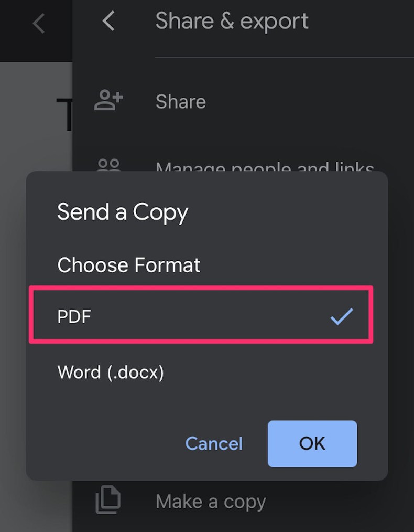The height and width of the screenshot is (532, 414).
Task: Click the Choose Format label
Action: pos(128,265)
